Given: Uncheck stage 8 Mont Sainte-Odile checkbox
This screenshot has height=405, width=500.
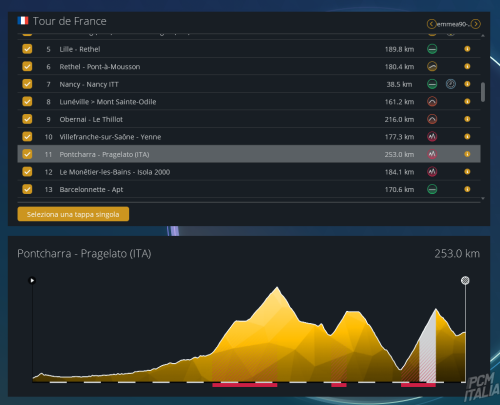Looking at the screenshot, I should pyautogui.click(x=27, y=101).
